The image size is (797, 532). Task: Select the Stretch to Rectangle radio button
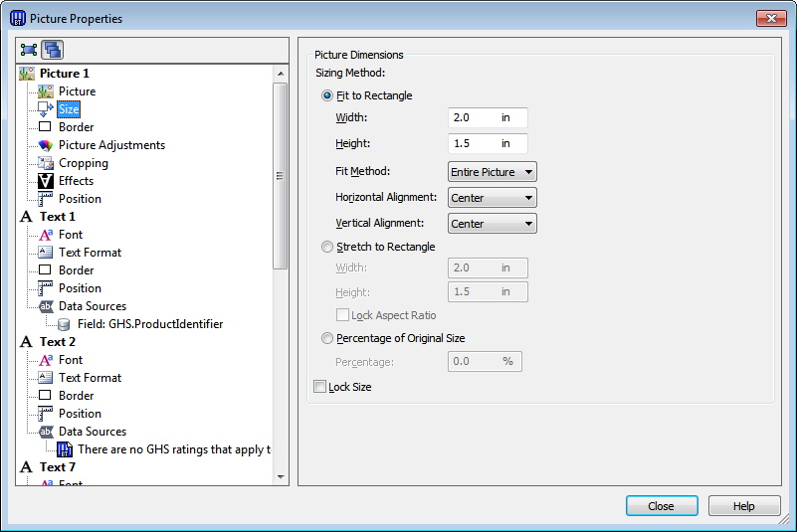(327, 247)
